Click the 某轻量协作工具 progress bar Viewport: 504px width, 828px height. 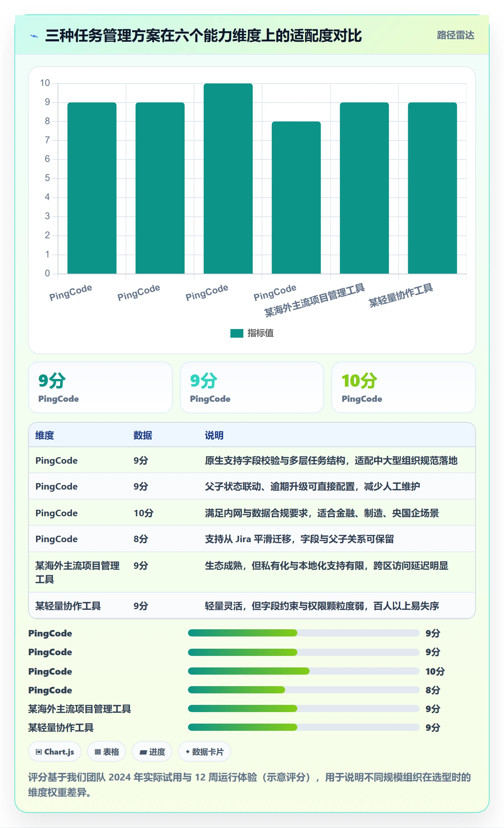click(303, 727)
